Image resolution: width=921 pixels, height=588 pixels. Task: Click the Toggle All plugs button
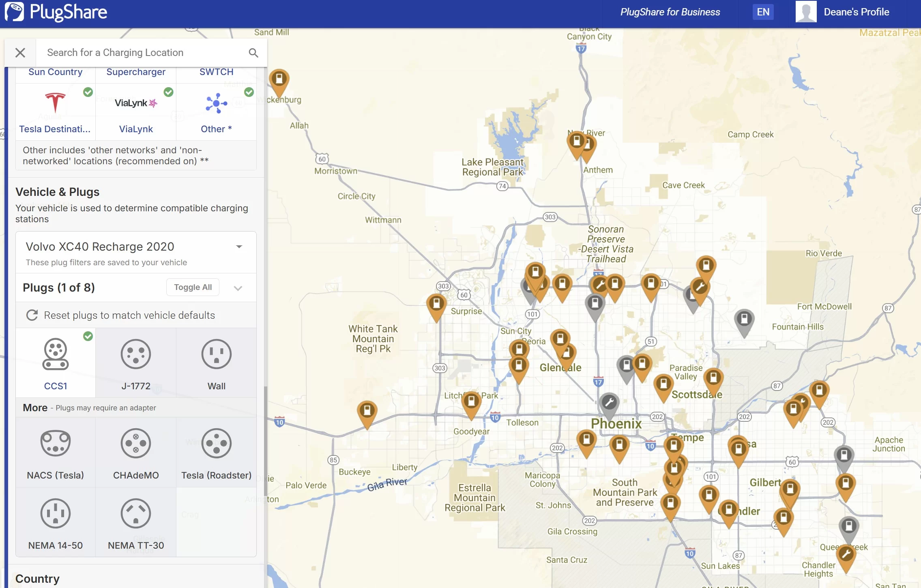193,288
